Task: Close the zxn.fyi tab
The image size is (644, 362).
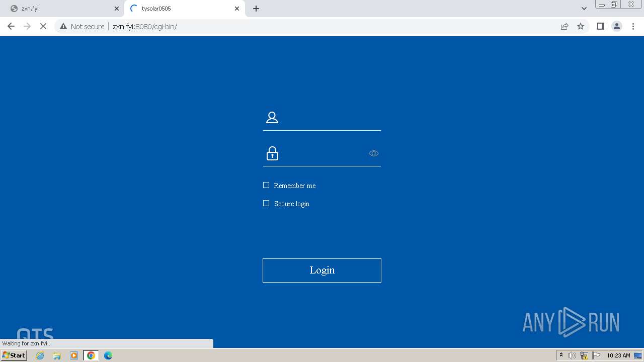Action: pos(117,9)
